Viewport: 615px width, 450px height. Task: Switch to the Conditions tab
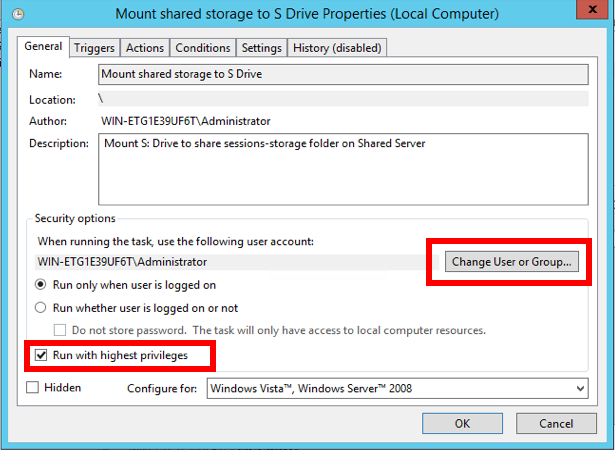pos(203,48)
